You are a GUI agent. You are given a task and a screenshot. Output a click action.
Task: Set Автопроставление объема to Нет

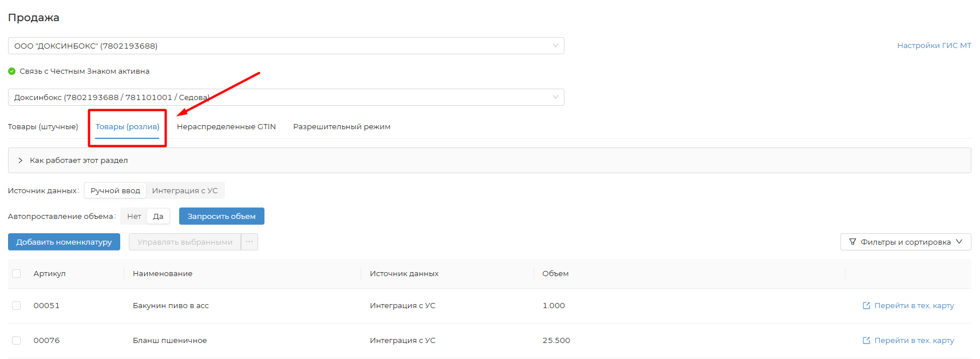[134, 216]
